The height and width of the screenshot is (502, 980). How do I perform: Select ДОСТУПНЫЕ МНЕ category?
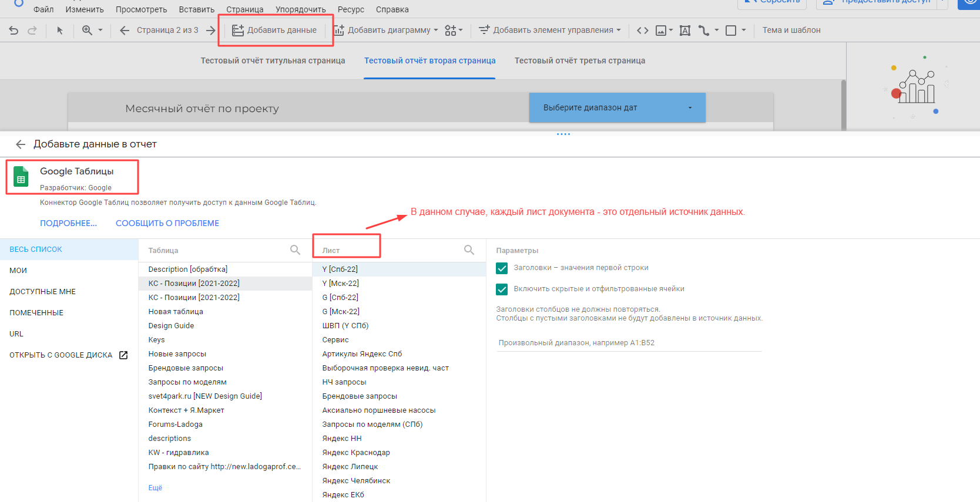[x=69, y=292]
